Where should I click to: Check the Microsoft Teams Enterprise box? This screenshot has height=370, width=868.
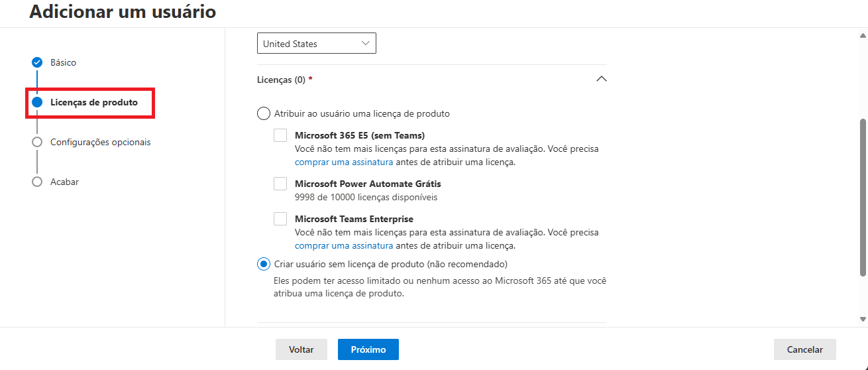click(x=280, y=219)
